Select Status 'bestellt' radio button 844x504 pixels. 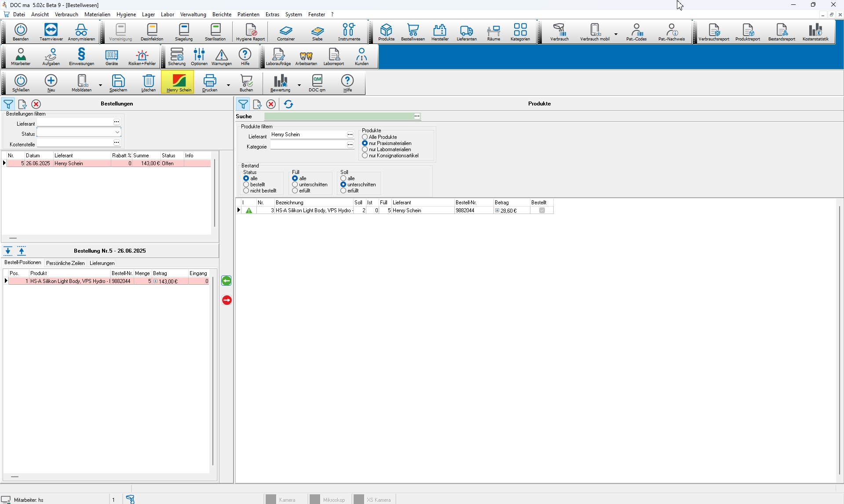(x=246, y=185)
